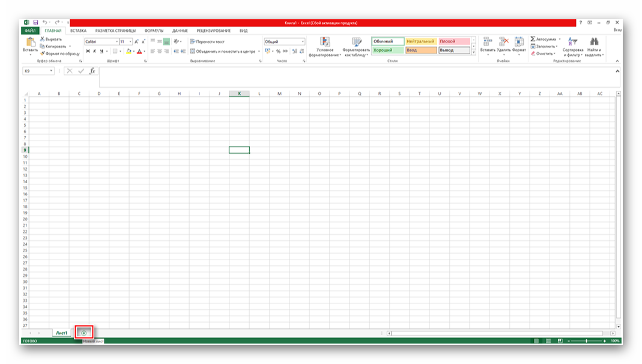Align text to the left
The image size is (642, 364).
point(153,52)
